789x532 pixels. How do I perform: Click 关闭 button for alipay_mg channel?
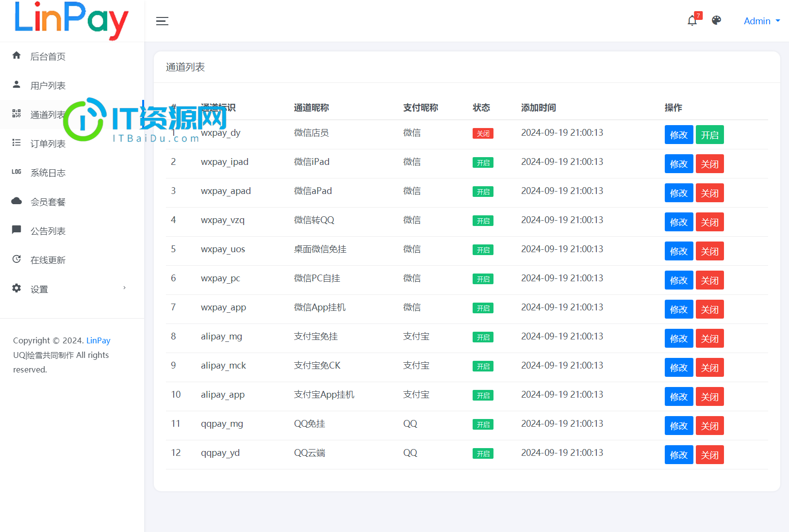pos(710,339)
